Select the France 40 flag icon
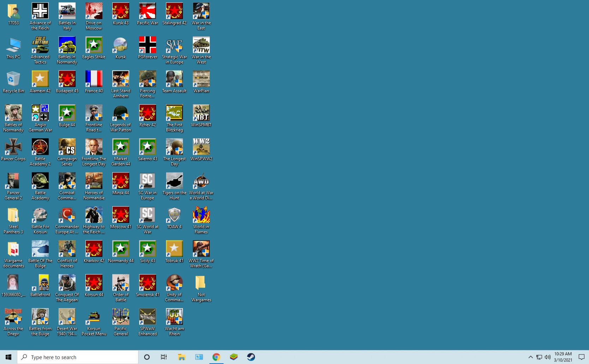Image resolution: width=589 pixels, height=364 pixels. pos(94,79)
